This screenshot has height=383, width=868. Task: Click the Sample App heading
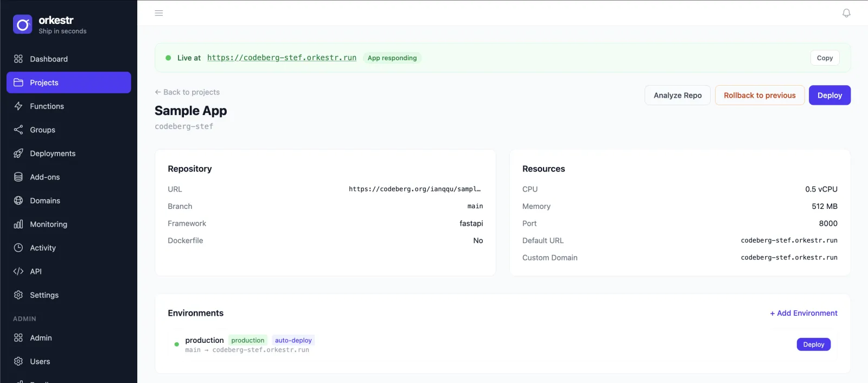tap(191, 111)
